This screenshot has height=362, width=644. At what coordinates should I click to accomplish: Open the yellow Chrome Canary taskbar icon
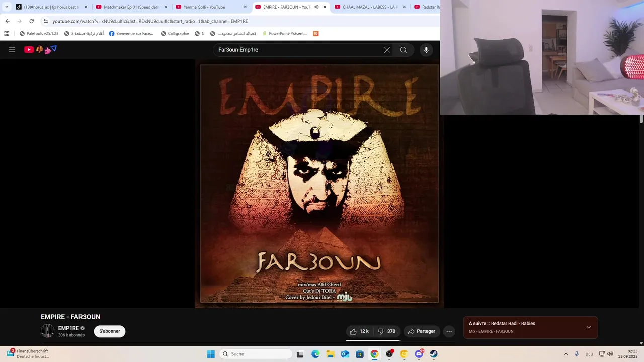(x=404, y=354)
